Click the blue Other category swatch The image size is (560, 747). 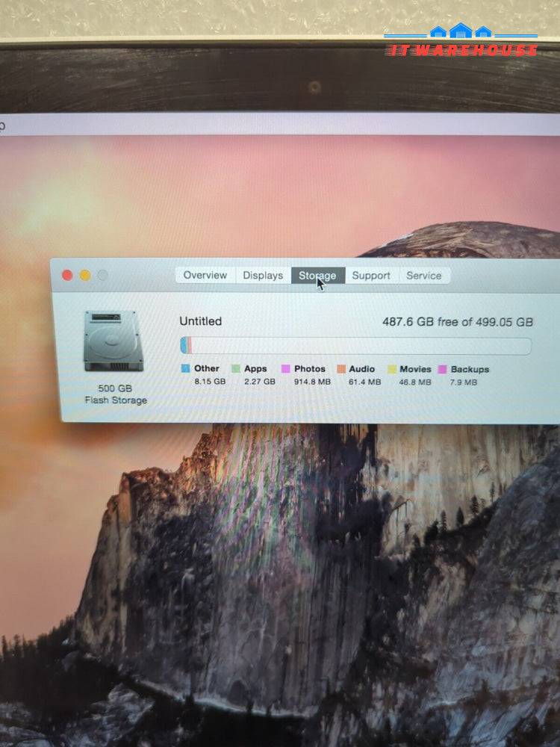coord(185,369)
